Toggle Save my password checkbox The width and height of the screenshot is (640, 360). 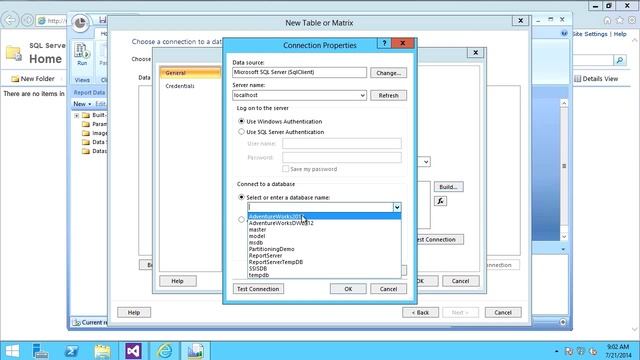[286, 169]
